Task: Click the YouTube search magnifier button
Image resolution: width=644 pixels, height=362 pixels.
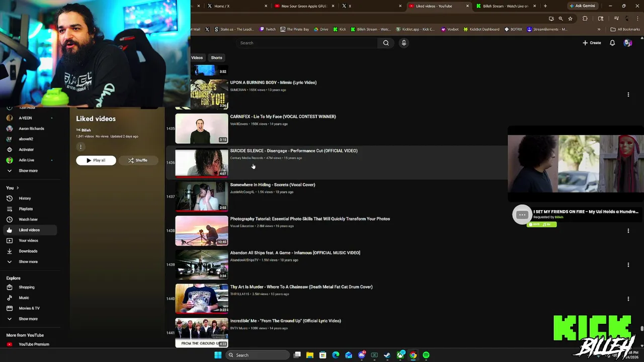Action: tap(386, 43)
